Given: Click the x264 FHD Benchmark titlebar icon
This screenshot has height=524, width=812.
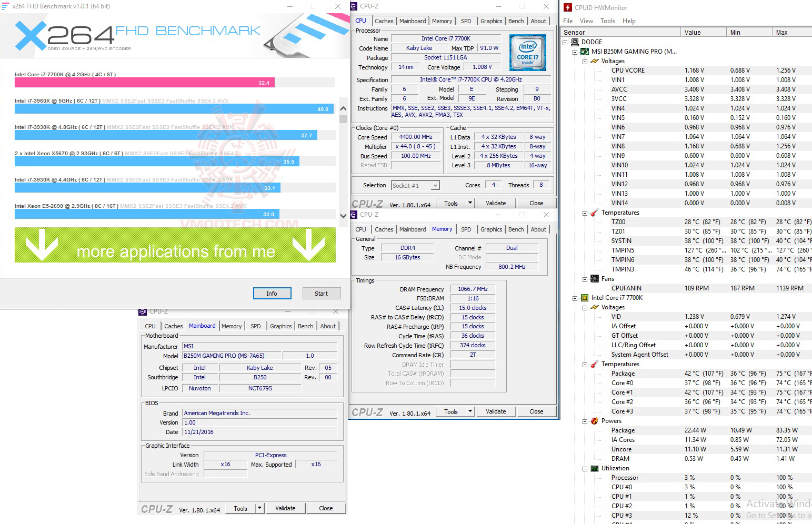Looking at the screenshot, I should (6, 6).
